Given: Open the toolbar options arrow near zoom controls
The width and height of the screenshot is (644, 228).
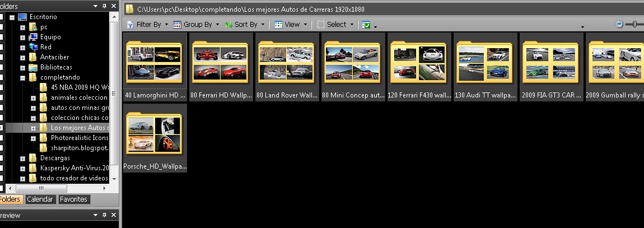Looking at the screenshot, I should [x=582, y=27].
